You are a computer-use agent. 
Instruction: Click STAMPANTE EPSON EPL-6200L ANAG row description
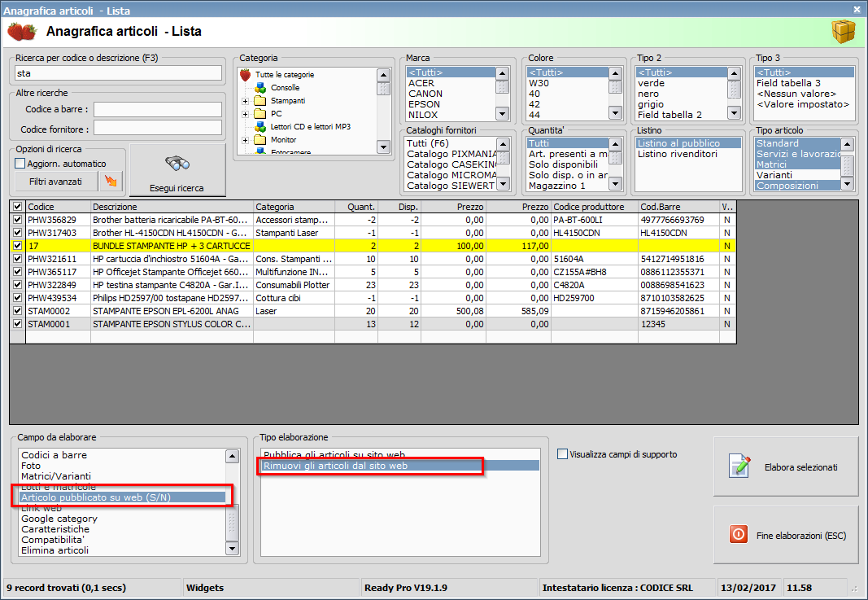pyautogui.click(x=165, y=311)
